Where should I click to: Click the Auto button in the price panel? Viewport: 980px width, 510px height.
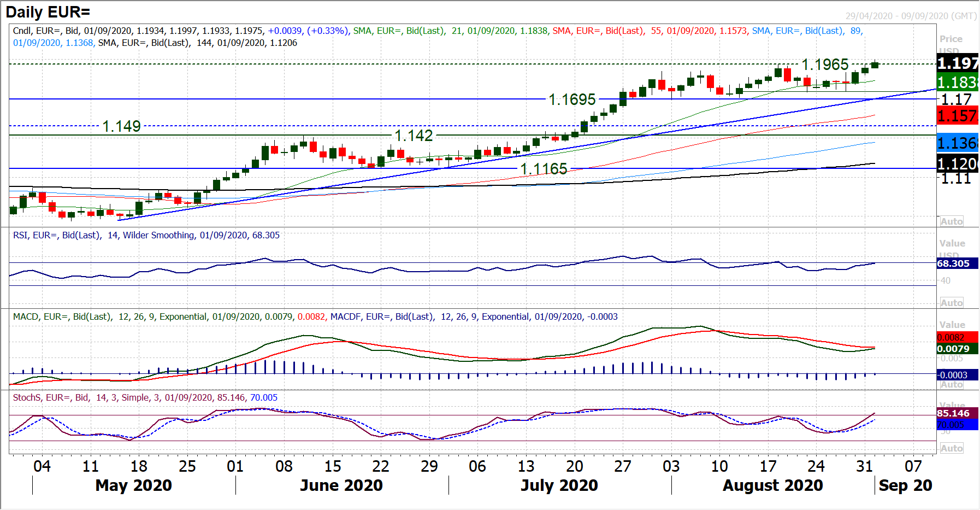pos(951,221)
